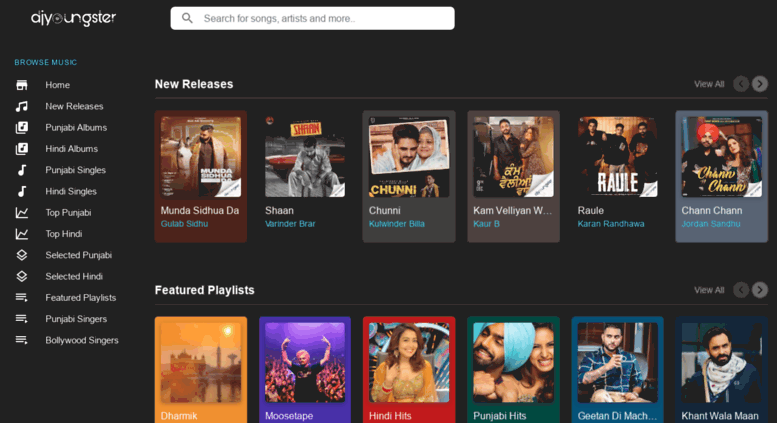Open Moosetape playlist cover
Viewport: 777px width, 423px height.
(305, 363)
